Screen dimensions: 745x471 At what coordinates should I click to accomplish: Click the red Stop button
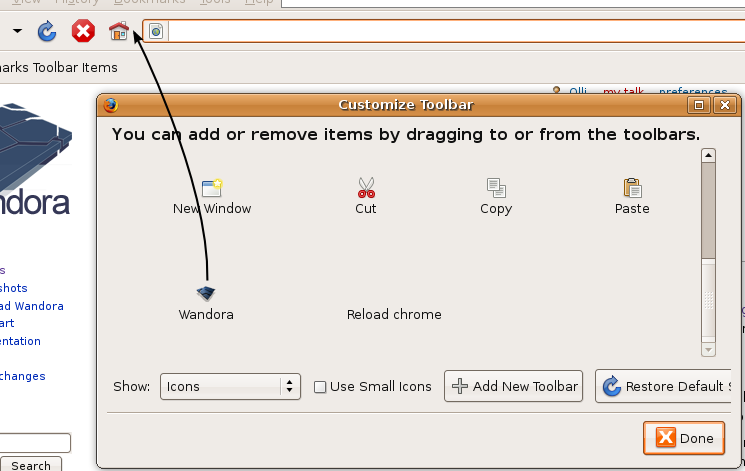[83, 31]
